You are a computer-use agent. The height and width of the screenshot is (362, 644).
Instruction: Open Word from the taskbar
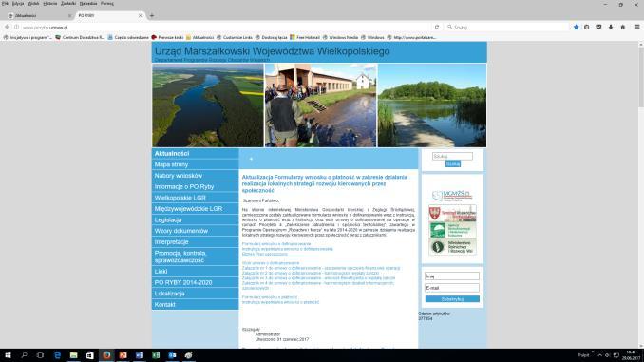click(140, 355)
